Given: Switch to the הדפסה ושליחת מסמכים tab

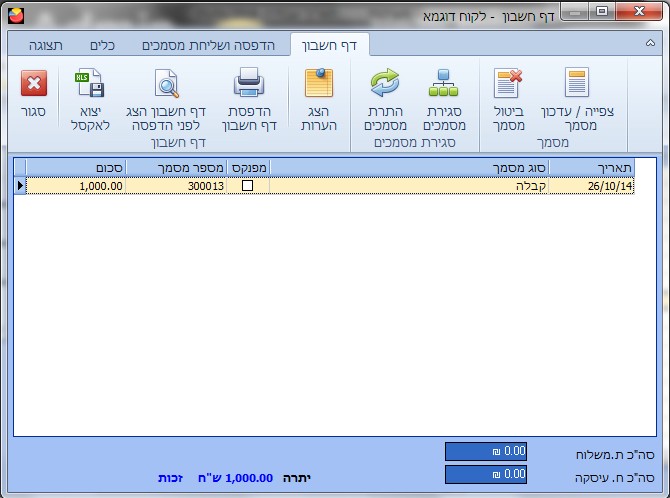Looking at the screenshot, I should pos(212,45).
